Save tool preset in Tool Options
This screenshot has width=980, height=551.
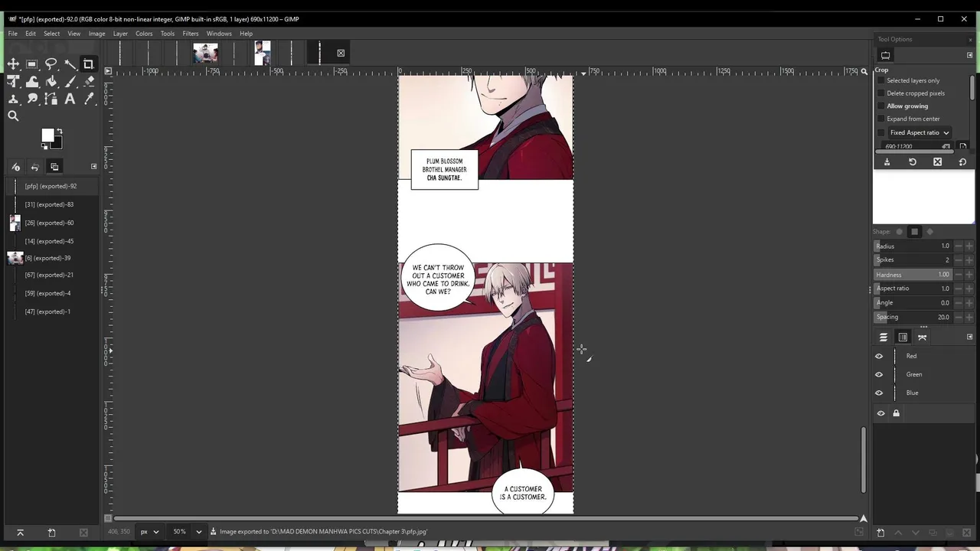coord(887,162)
